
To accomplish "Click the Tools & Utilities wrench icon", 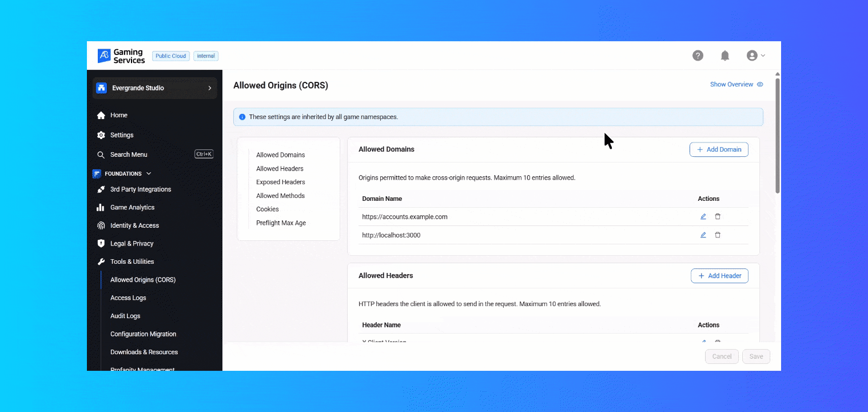I will point(101,262).
